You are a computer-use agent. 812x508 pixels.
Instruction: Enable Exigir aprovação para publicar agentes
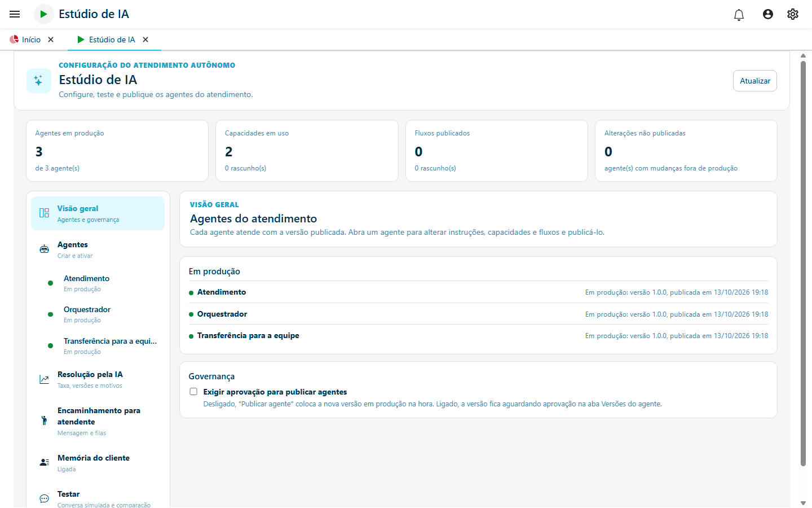pyautogui.click(x=193, y=392)
